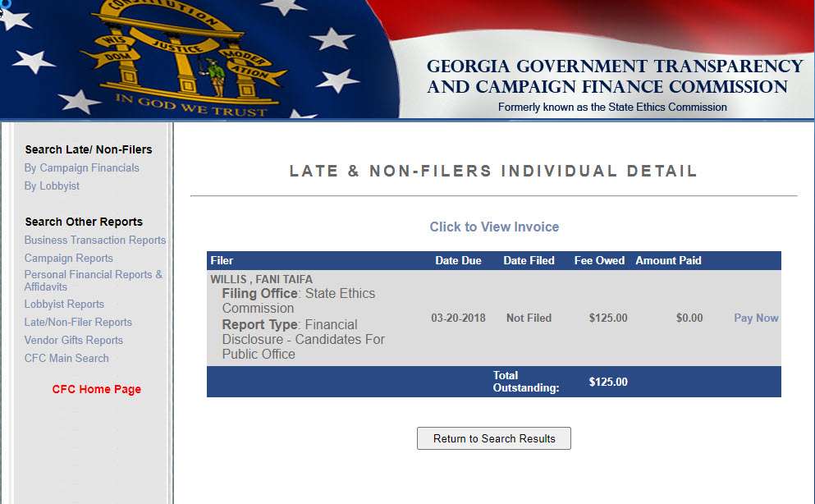Open Vendor Gifts Reports
Viewport: 815px width, 504px height.
pyautogui.click(x=74, y=341)
